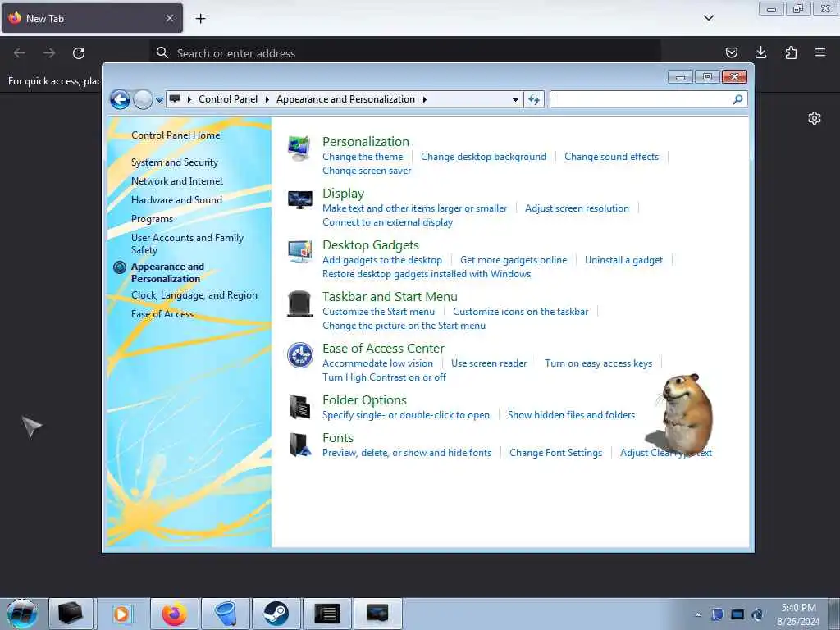Reload the Firefox page
Viewport: 840px width, 630px height.
[79, 53]
